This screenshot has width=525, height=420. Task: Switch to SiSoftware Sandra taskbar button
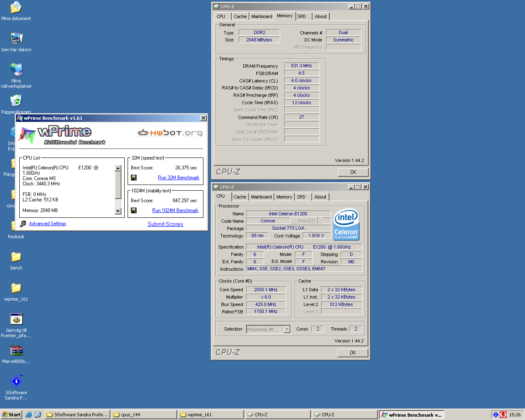(77, 415)
